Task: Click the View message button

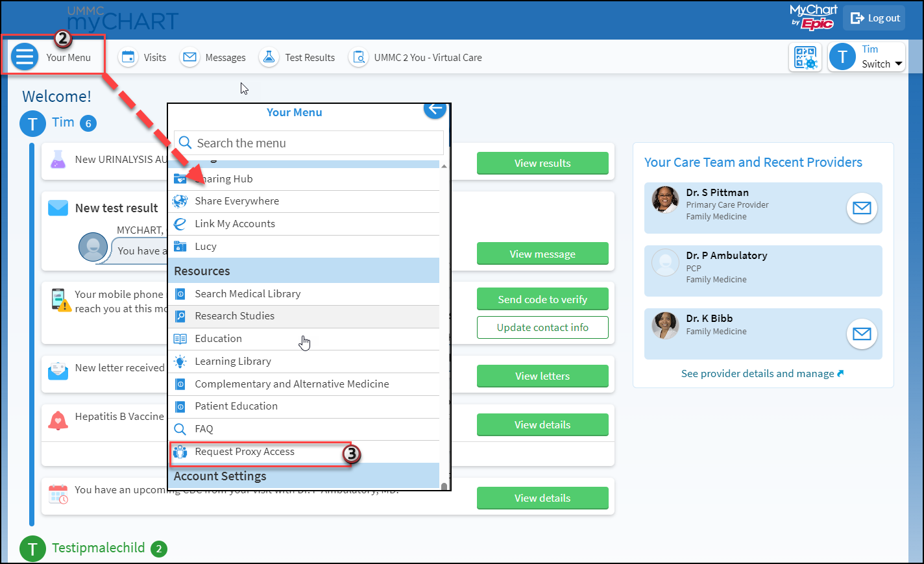Action: click(542, 254)
